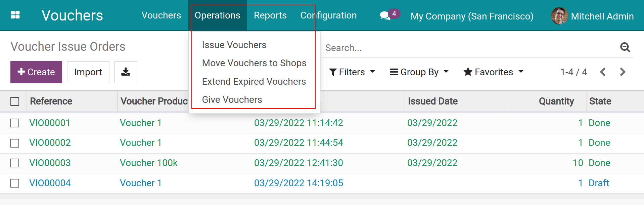Open the My Company (San Francisco) switcher
The width and height of the screenshot is (644, 205).
click(472, 16)
